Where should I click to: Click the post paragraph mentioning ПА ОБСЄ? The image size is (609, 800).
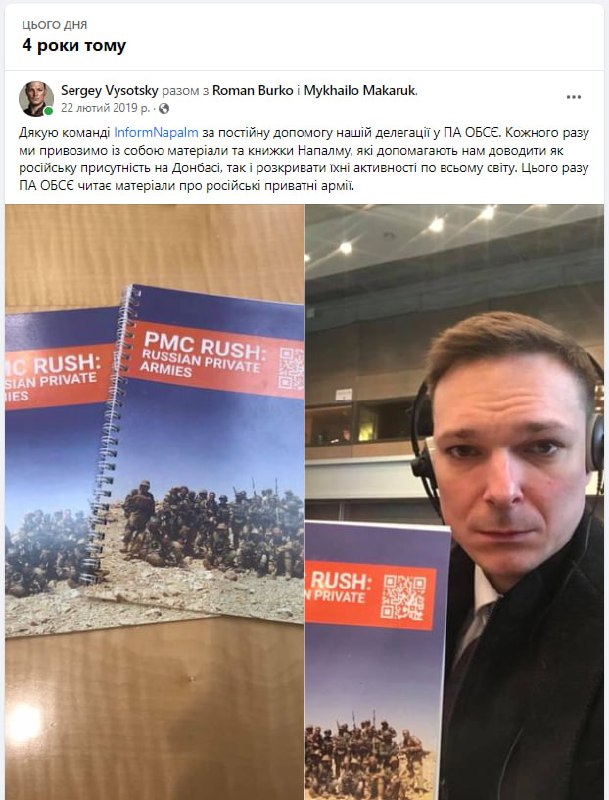click(304, 159)
